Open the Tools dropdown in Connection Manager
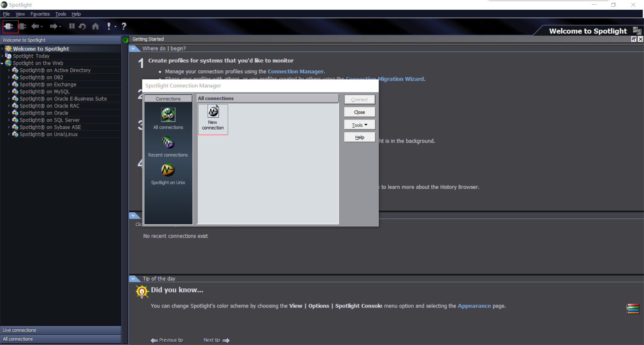The height and width of the screenshot is (345, 644). [x=360, y=125]
